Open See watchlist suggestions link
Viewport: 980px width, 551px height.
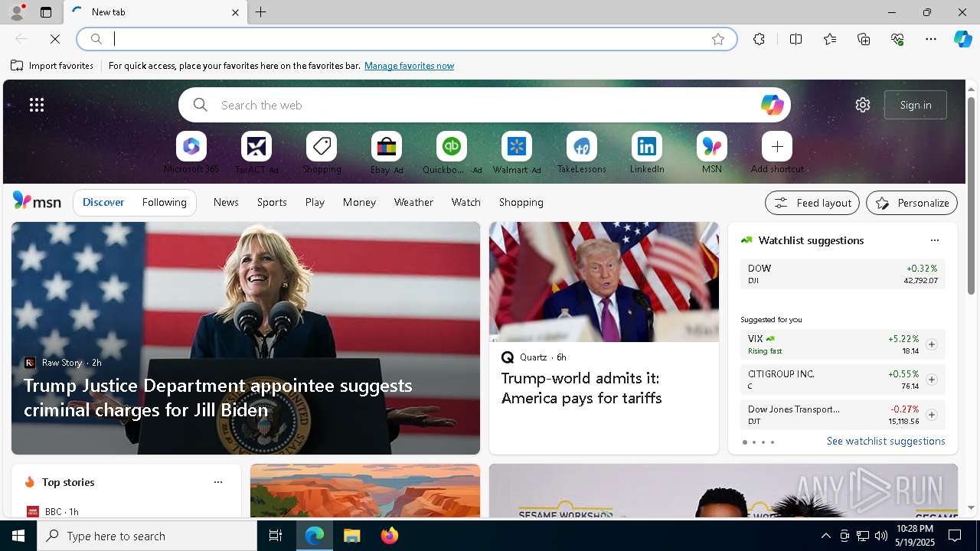(x=886, y=441)
